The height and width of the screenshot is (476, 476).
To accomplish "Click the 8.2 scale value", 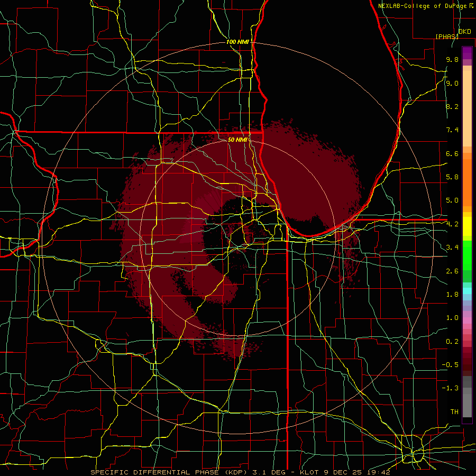I will 452,106.
